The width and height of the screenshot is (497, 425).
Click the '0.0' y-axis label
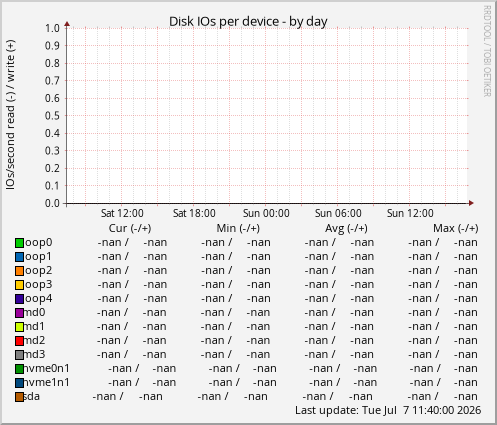52,203
